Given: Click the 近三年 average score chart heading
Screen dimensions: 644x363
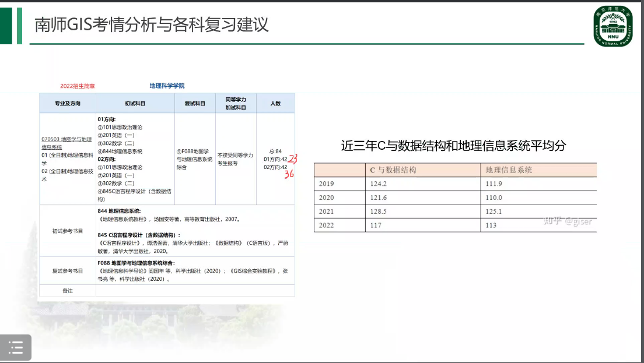Looking at the screenshot, I should pos(453,146).
